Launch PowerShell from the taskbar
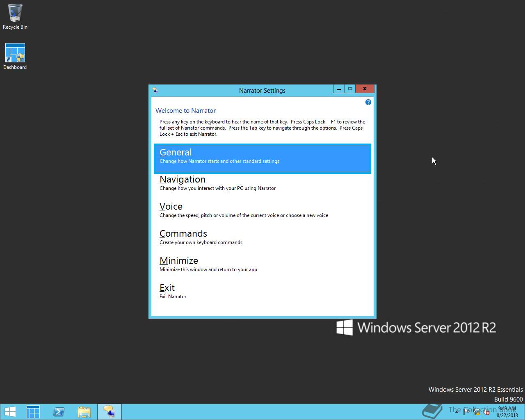The image size is (525, 420). 59,412
